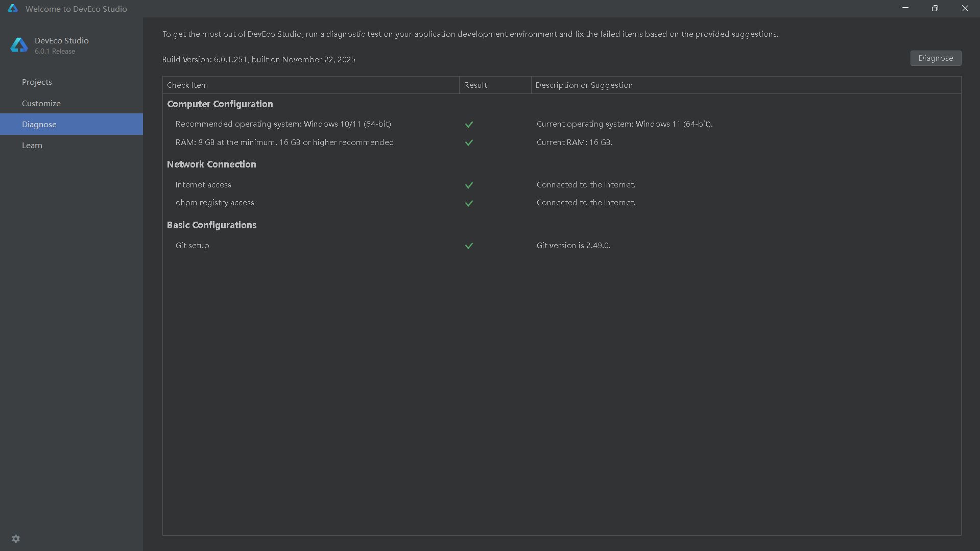Go to the Learn section
The height and width of the screenshot is (551, 980).
tap(71, 145)
